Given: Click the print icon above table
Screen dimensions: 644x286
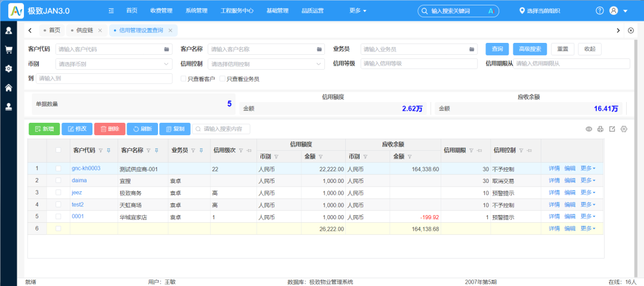Looking at the screenshot, I should tap(600, 129).
